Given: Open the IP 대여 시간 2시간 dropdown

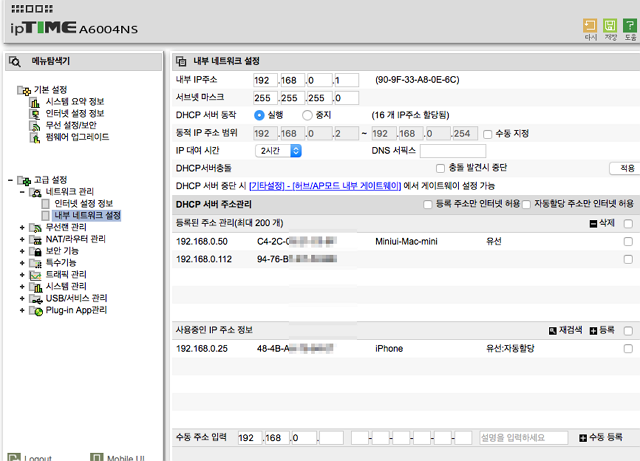Looking at the screenshot, I should coord(278,151).
